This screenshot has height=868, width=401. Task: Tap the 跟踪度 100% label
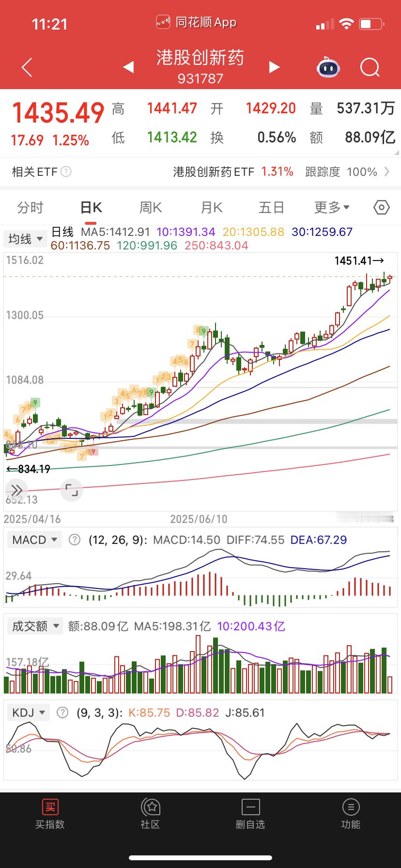(x=341, y=171)
